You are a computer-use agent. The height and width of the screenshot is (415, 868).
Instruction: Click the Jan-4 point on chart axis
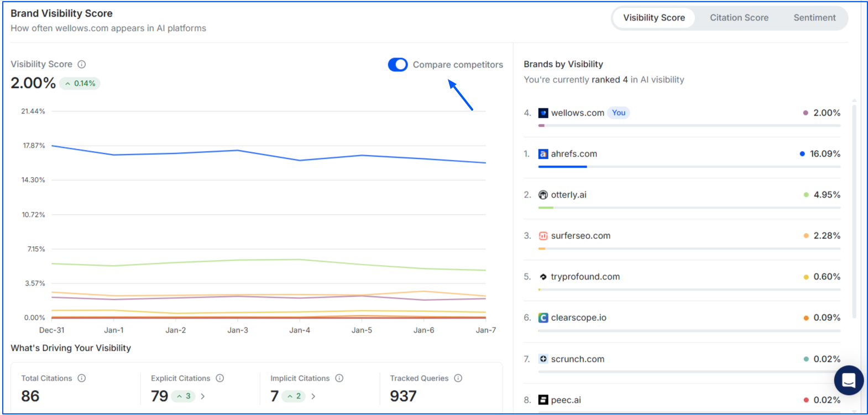pos(300,330)
